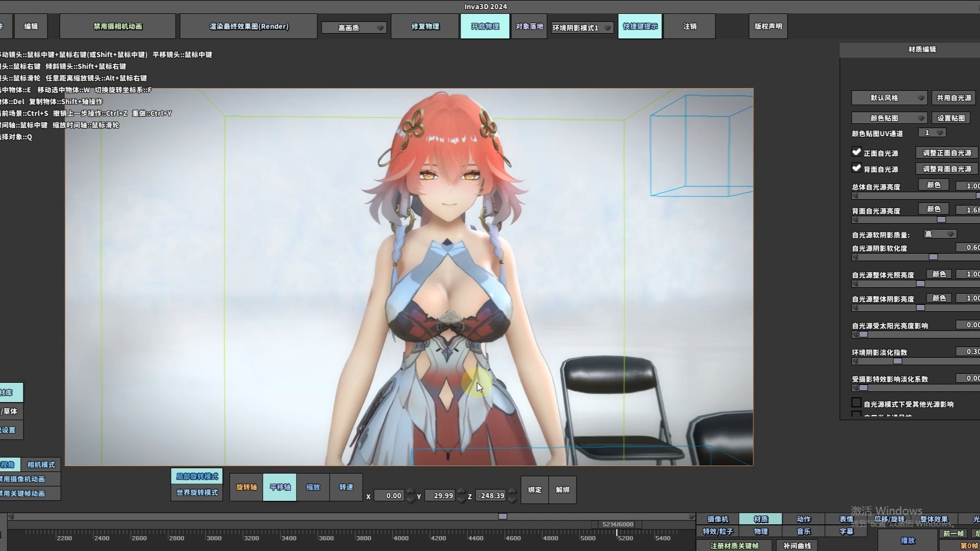Go to previous frame with 前一帧
Viewport: 980px width, 551px height.
(953, 533)
